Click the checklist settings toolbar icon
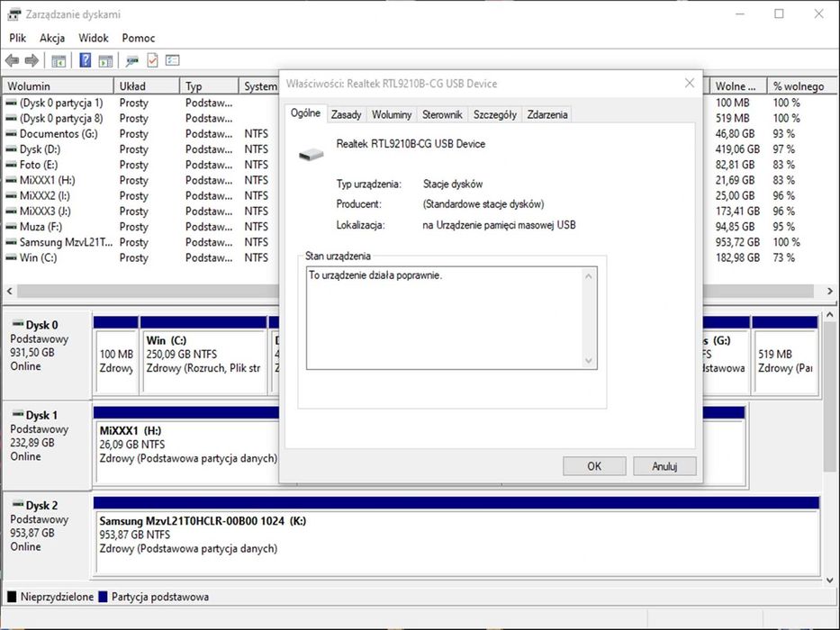 [x=173, y=60]
